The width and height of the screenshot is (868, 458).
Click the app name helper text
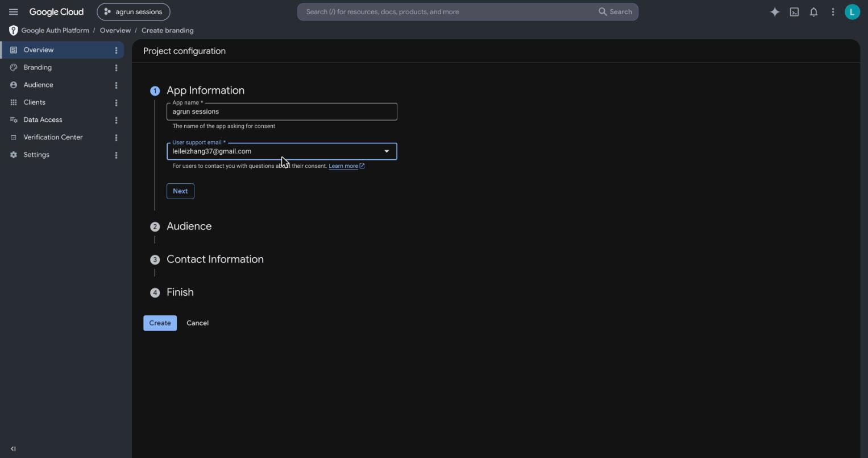click(x=224, y=126)
